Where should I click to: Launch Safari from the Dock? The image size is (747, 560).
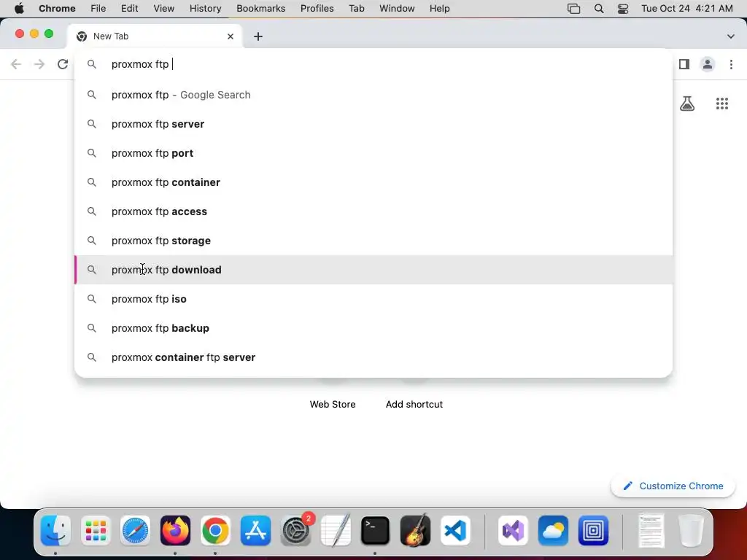point(135,530)
